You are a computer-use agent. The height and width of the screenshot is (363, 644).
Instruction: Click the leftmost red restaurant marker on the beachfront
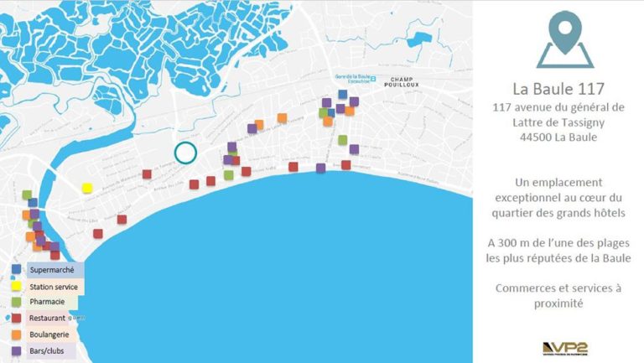tap(98, 234)
